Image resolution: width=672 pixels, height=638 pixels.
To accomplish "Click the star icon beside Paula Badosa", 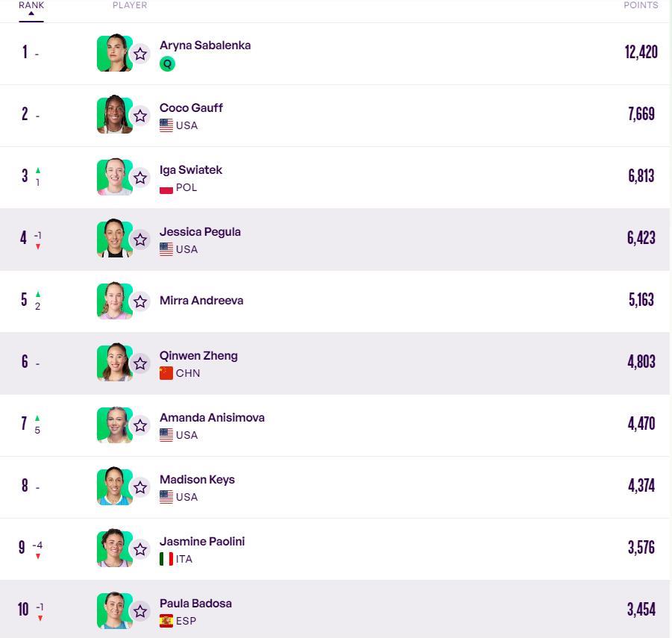I will point(140,611).
